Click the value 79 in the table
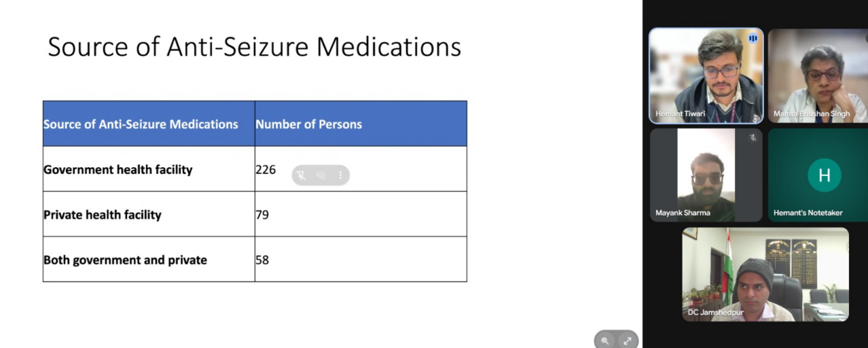The height and width of the screenshot is (348, 868). click(262, 215)
